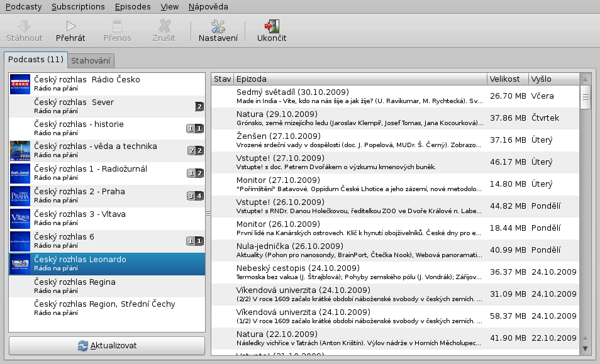
Task: Select episode Nebeský cestopis (24.10.2009)
Action: pos(395,272)
